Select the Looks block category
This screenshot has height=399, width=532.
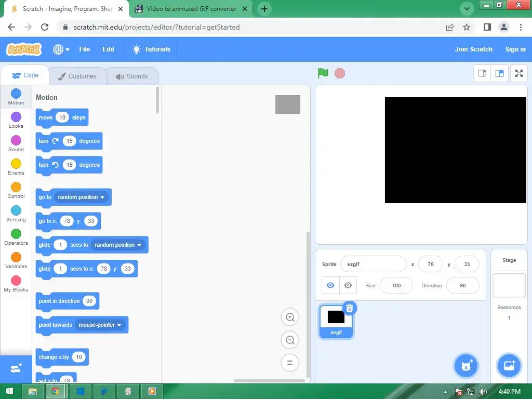16,120
